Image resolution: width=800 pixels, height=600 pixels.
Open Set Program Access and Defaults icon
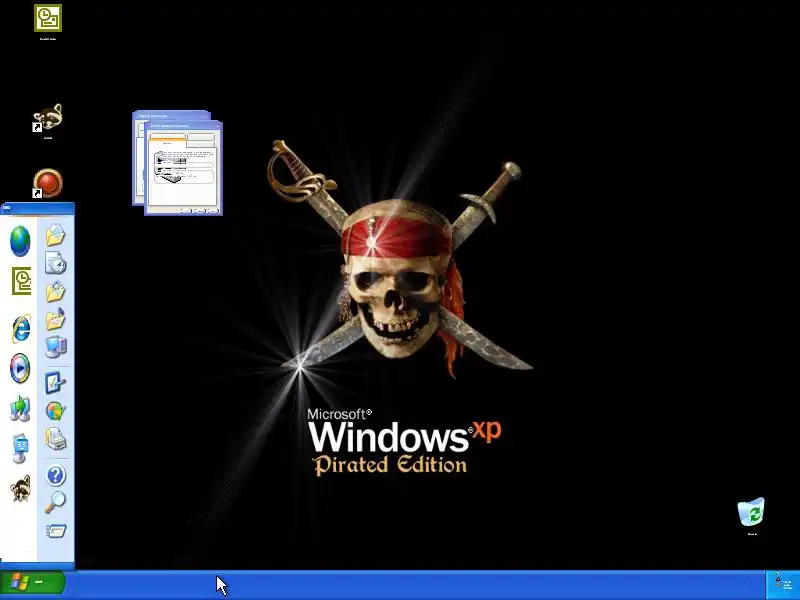pos(55,411)
